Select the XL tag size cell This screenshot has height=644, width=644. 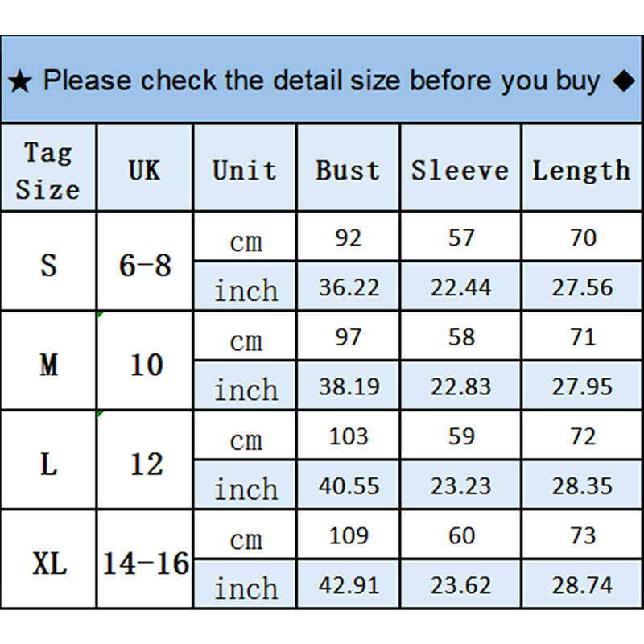[x=48, y=563]
